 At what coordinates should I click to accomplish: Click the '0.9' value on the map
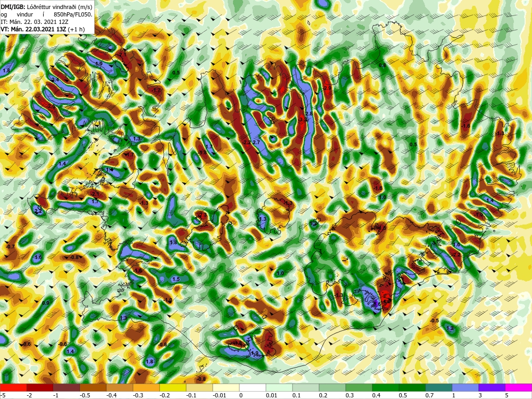[46, 303]
